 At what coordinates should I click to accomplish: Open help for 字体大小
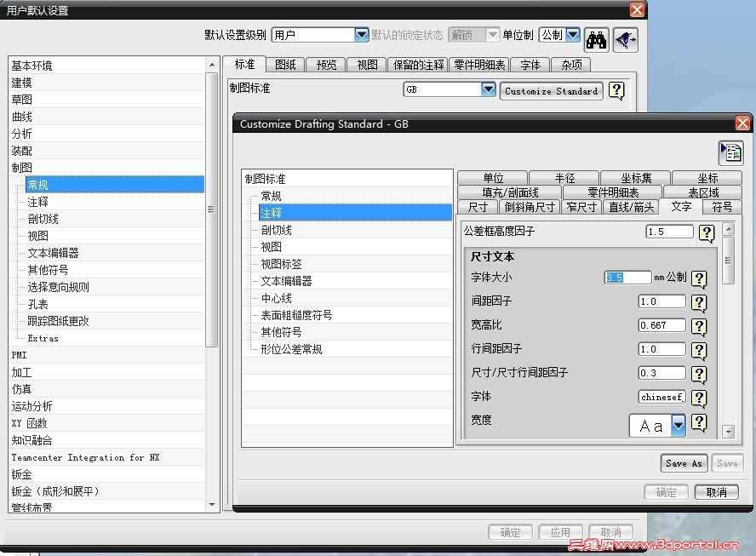699,278
